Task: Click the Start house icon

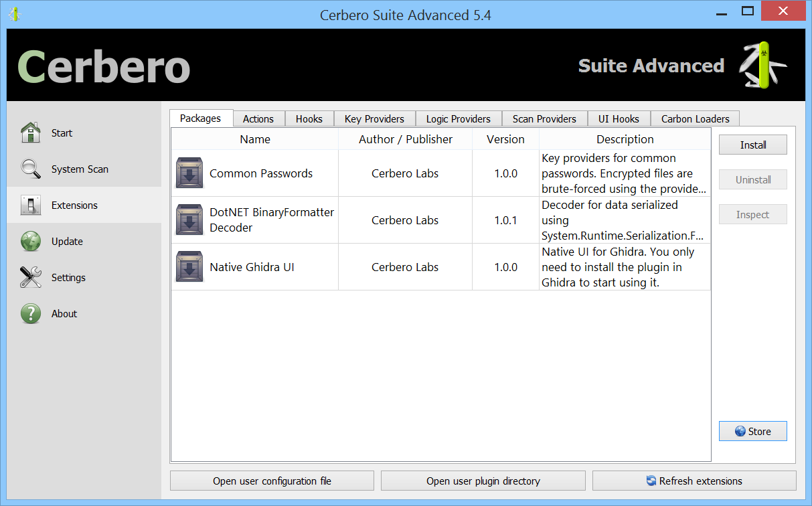Action: tap(31, 133)
